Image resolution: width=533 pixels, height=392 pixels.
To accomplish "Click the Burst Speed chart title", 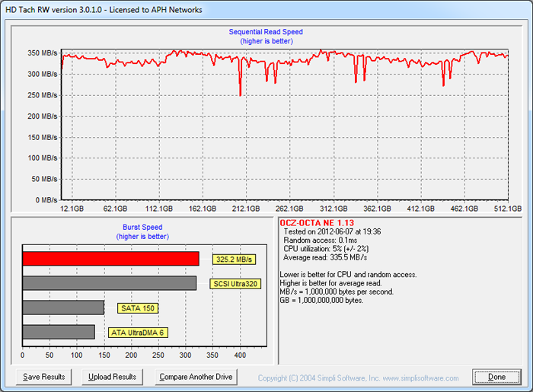I will pos(142,227).
